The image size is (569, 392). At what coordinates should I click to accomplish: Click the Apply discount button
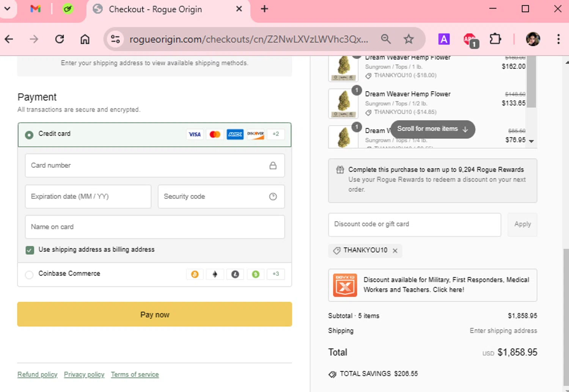pos(522,224)
